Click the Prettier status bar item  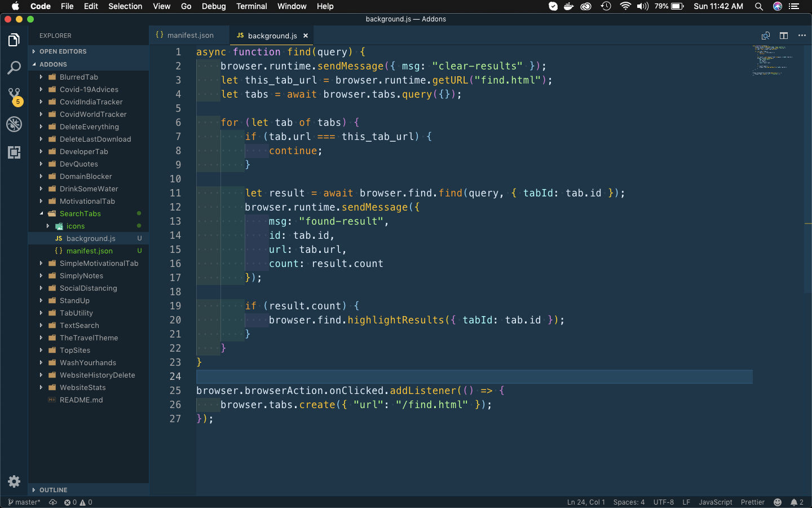[x=753, y=502]
